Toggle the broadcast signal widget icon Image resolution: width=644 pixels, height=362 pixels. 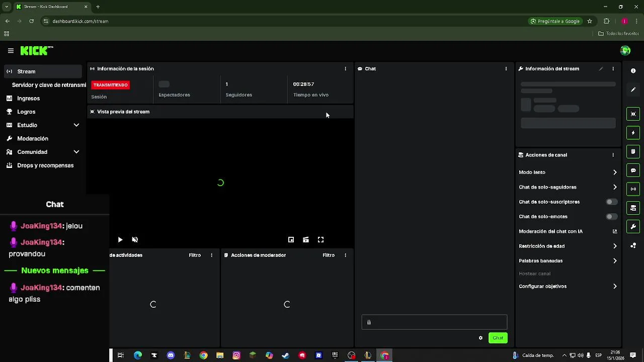click(633, 189)
